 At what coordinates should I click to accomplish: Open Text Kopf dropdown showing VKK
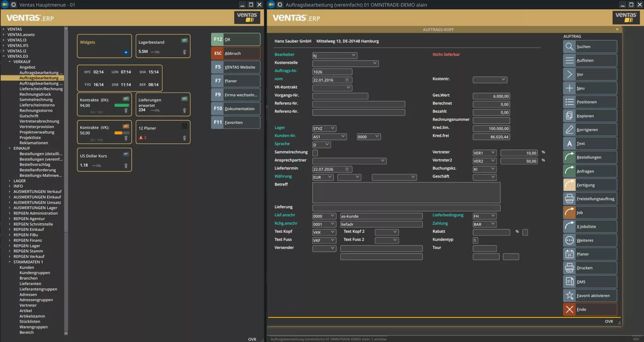click(324, 232)
